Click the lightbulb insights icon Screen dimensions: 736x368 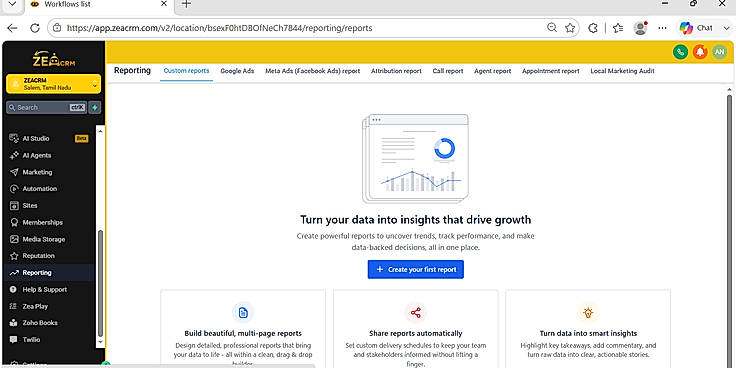pos(588,313)
